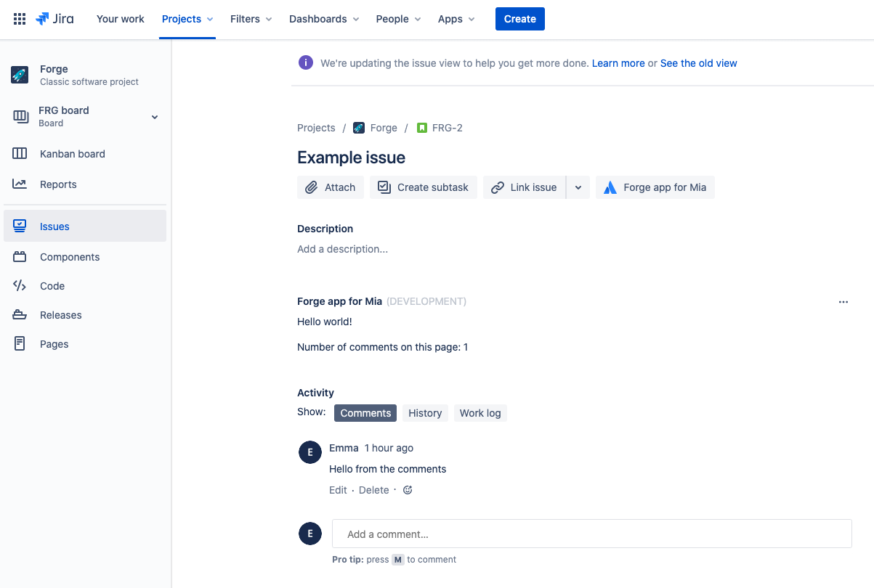Screen dimensions: 874x588
Task: Open Kanban board from the sidebar
Action: (72, 153)
